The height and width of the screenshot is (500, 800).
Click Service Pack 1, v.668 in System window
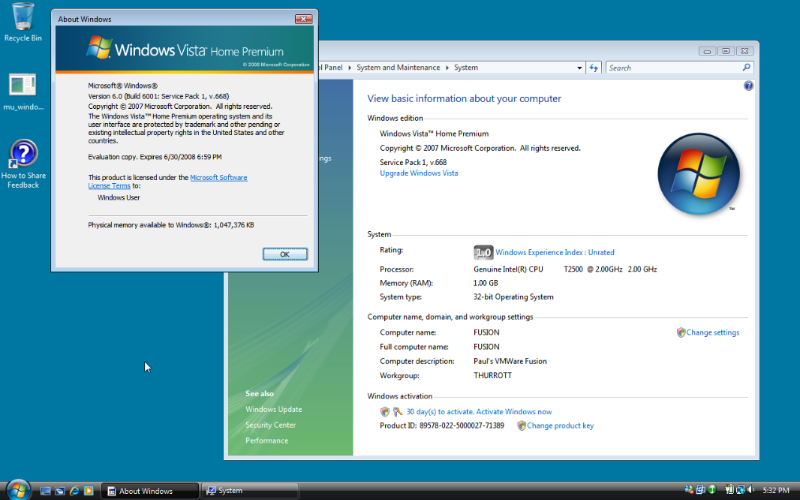pyautogui.click(x=413, y=162)
